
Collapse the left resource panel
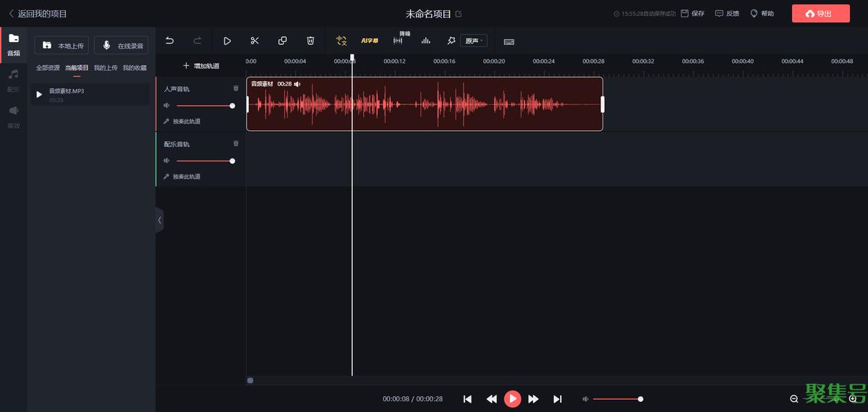pos(159,220)
